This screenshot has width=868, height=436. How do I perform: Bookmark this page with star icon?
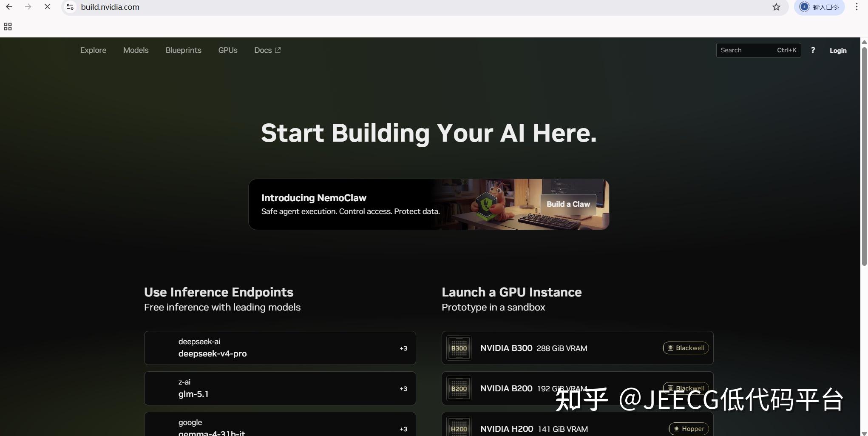point(776,7)
